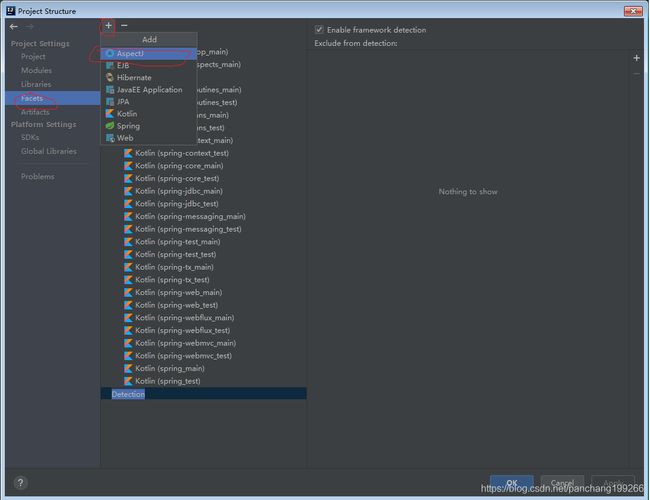Click Kotlin icon beside spring-messaging_main
This screenshot has height=500, width=650.
point(128,216)
